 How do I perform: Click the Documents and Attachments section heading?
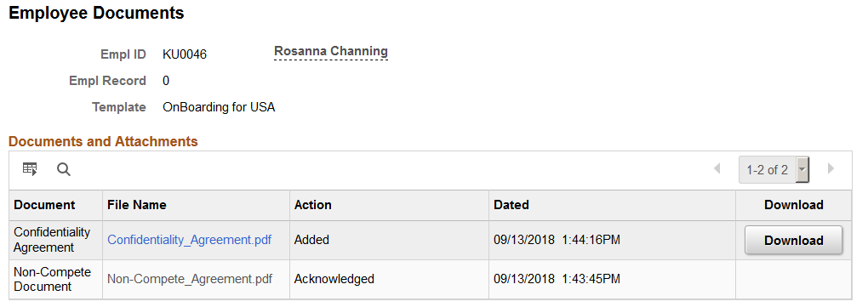coord(103,142)
